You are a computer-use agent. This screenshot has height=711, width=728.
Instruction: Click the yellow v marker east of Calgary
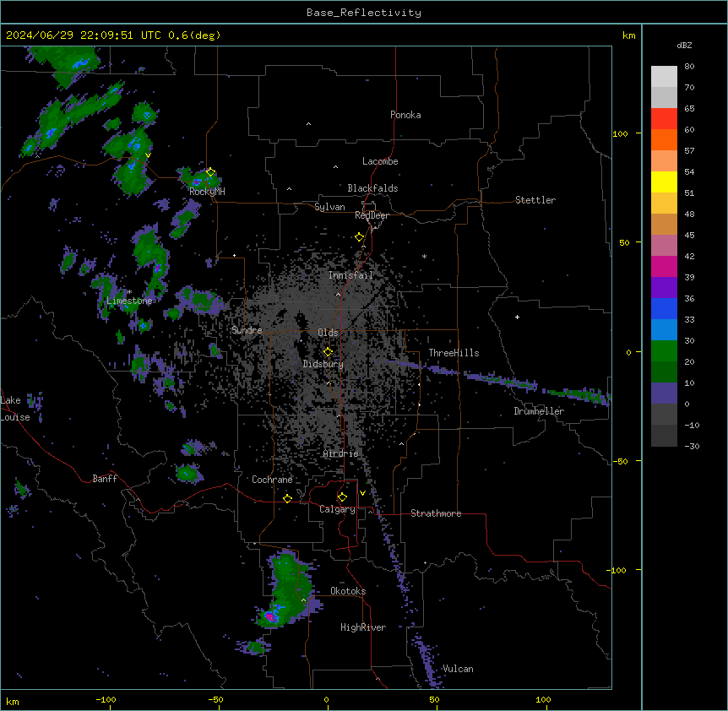point(362,493)
